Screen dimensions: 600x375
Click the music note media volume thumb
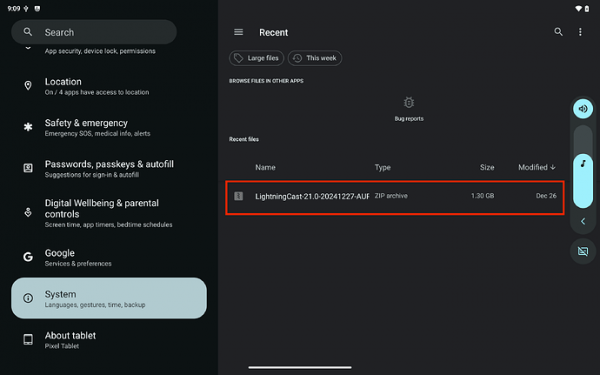[x=583, y=164]
